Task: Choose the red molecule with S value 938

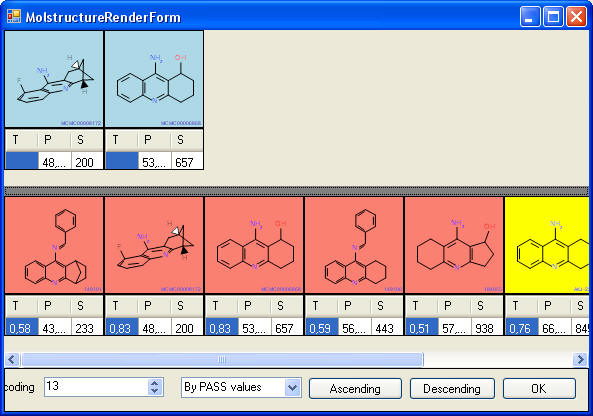Action: (454, 245)
